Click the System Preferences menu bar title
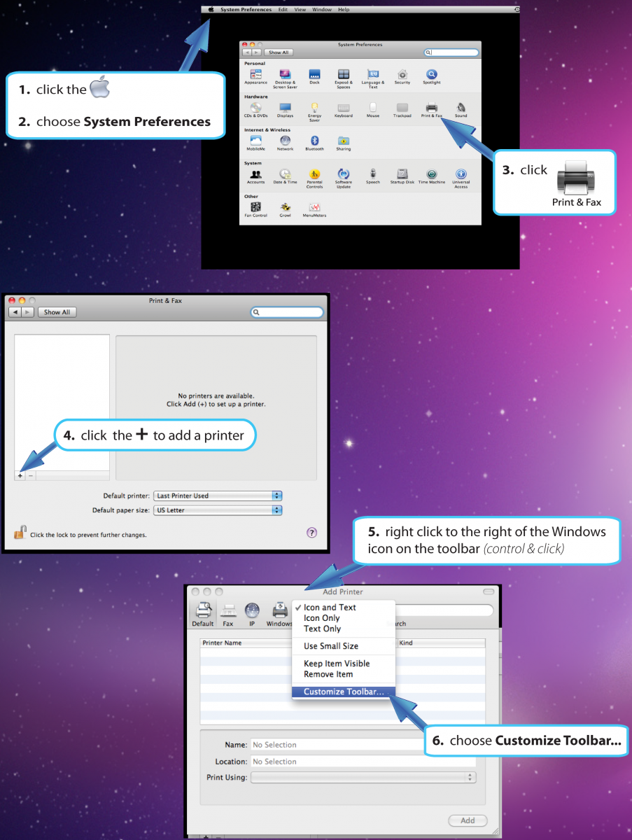The width and height of the screenshot is (632, 840). point(246,10)
